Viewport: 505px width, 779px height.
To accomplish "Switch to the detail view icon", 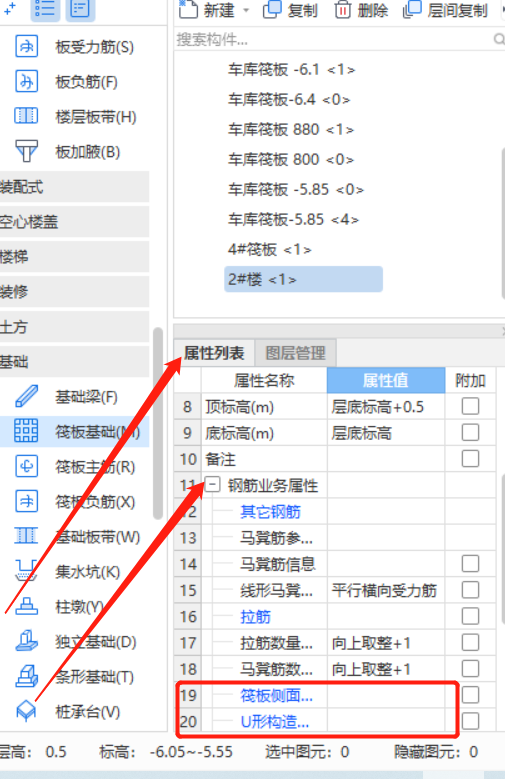I will tap(80, 8).
